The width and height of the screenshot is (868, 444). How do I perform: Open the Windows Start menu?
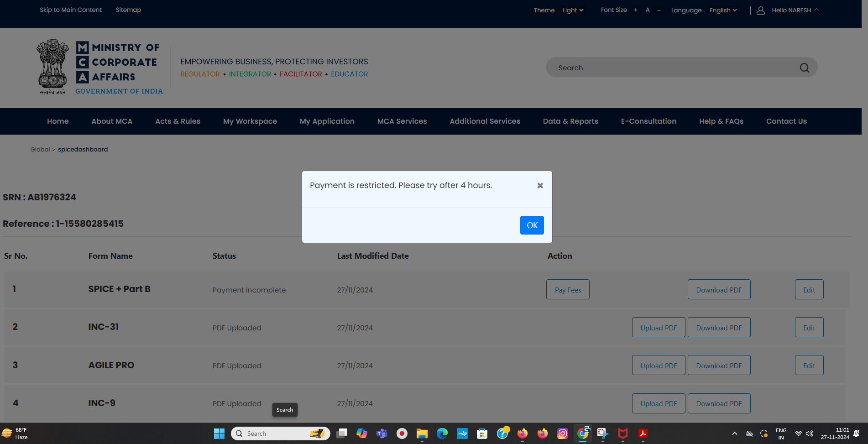pos(219,434)
